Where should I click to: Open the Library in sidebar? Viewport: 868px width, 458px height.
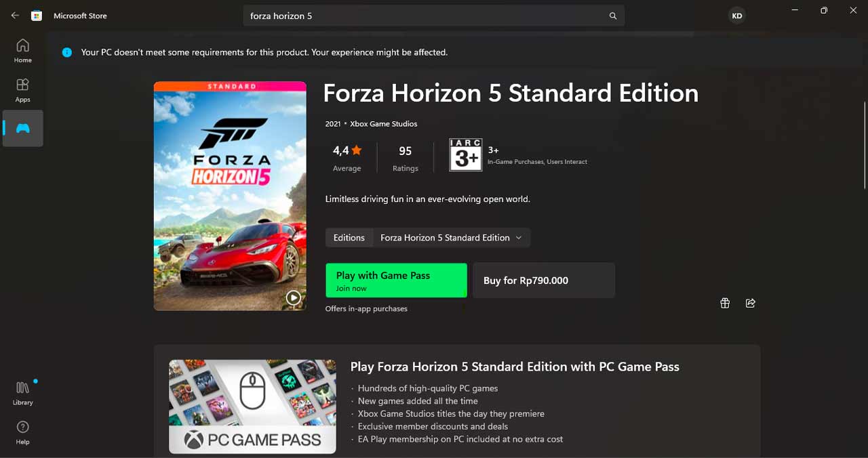coord(23,393)
